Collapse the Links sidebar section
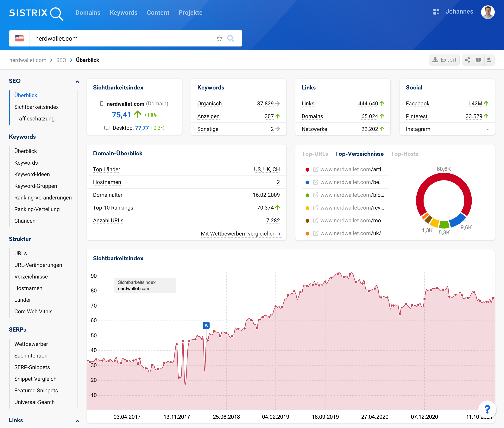The width and height of the screenshot is (504, 428). pyautogui.click(x=77, y=421)
